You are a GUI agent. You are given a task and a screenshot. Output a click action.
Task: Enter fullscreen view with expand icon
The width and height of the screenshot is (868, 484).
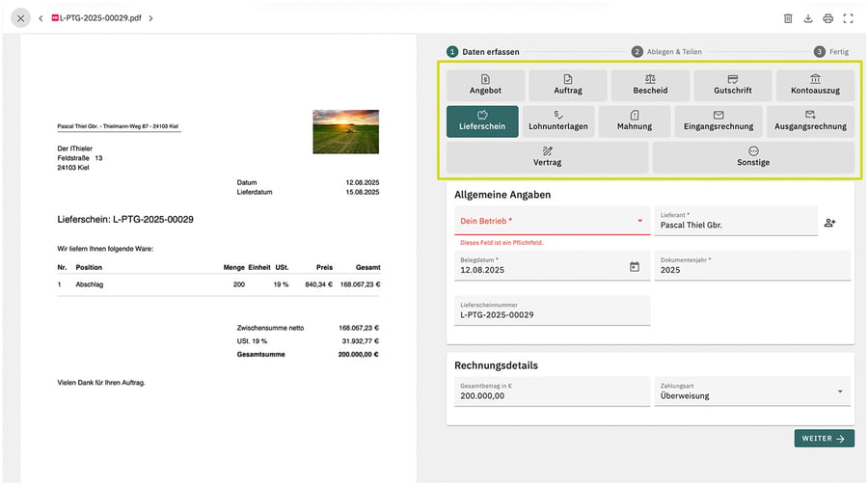click(848, 18)
